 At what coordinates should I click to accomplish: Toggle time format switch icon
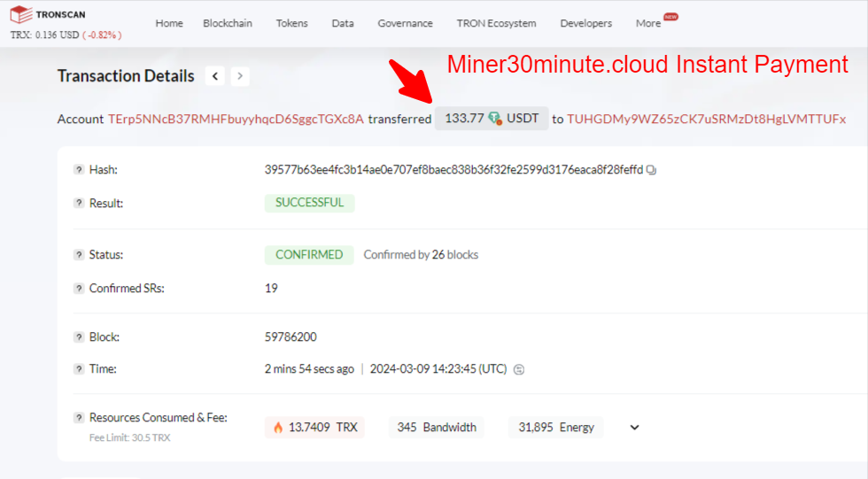[x=519, y=369]
